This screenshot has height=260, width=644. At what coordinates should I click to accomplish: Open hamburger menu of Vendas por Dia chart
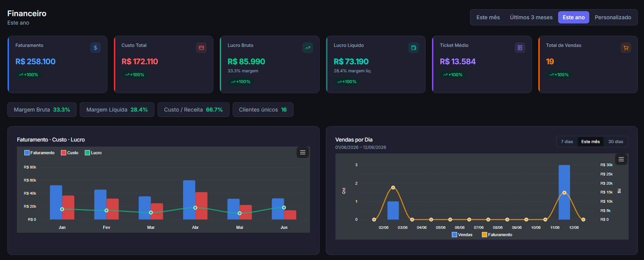coord(621,159)
